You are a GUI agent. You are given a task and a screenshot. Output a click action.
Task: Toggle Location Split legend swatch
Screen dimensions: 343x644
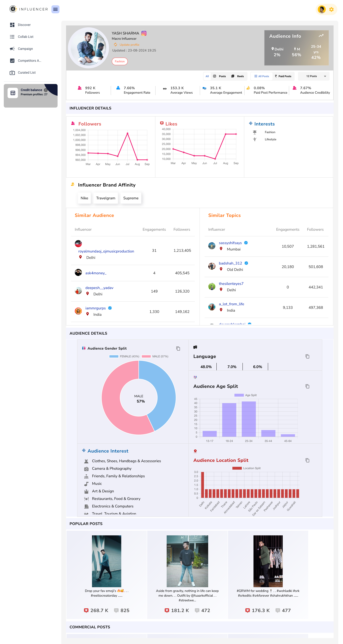237,468
